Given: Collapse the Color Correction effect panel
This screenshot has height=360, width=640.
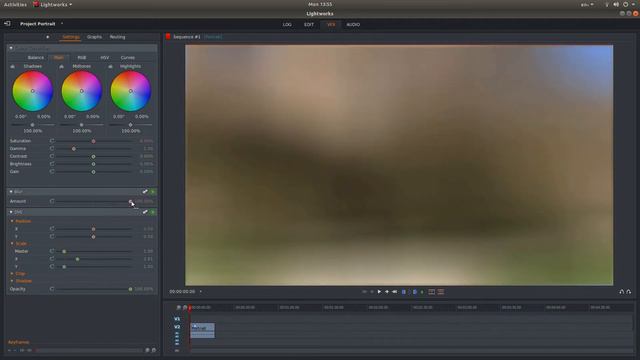Looking at the screenshot, I should [x=11, y=48].
